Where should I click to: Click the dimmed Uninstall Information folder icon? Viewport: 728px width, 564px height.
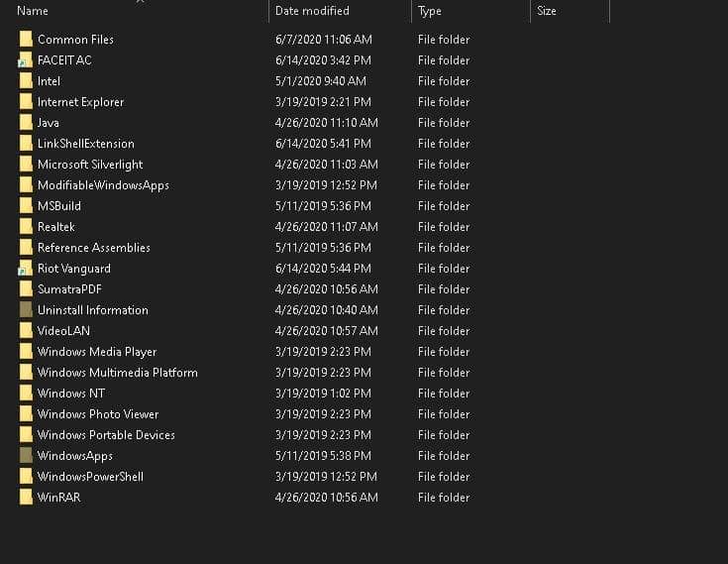[26, 310]
